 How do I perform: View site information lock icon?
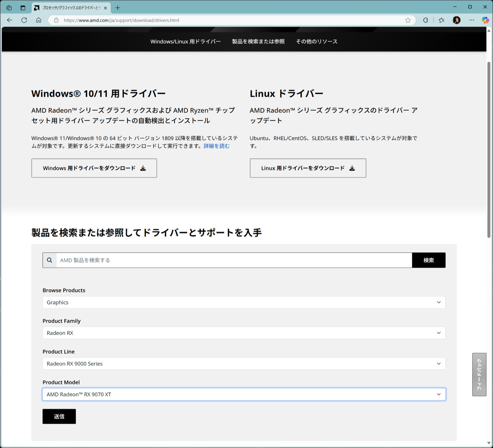[56, 20]
